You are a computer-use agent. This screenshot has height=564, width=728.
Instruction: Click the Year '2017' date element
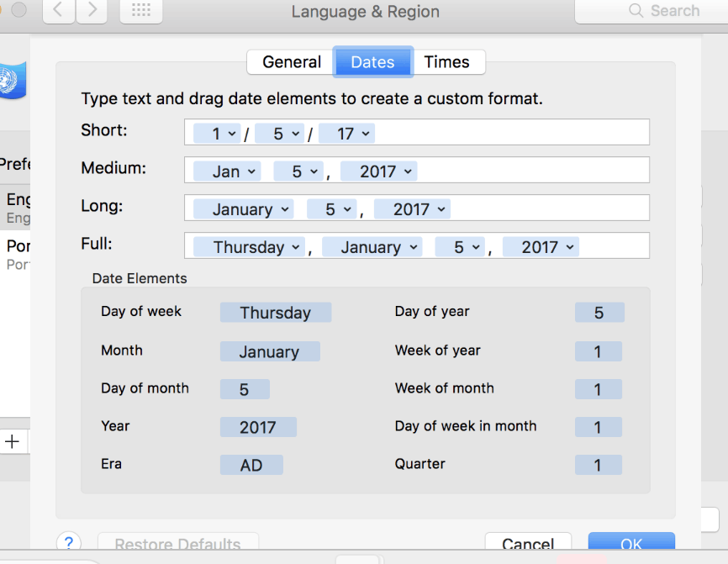pyautogui.click(x=258, y=427)
